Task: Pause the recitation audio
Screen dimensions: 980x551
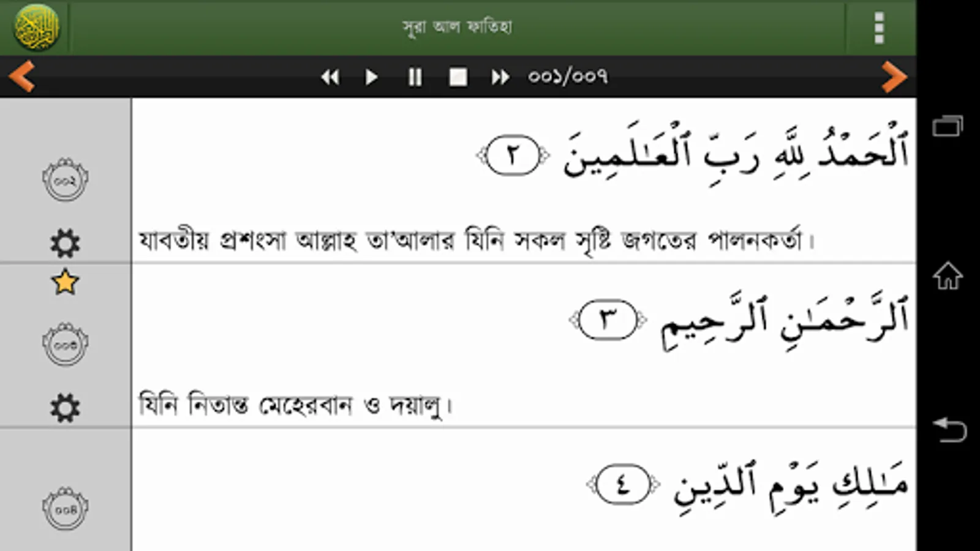Action: pyautogui.click(x=415, y=77)
